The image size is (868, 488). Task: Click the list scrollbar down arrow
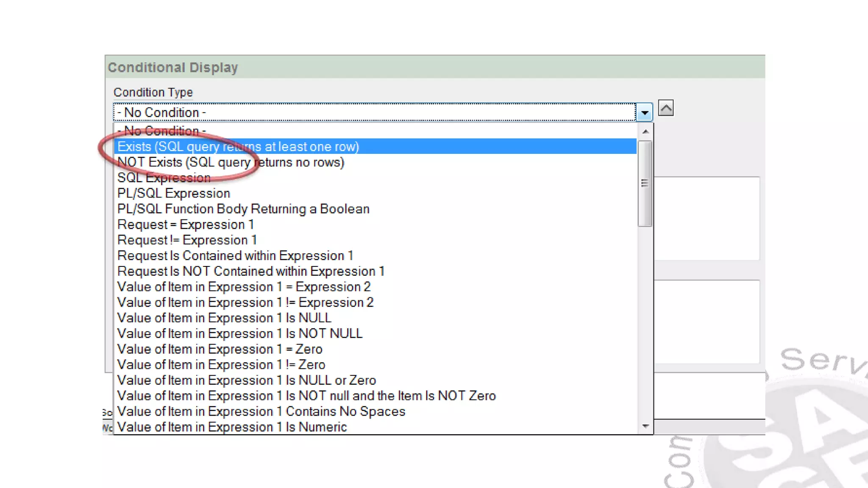[645, 426]
